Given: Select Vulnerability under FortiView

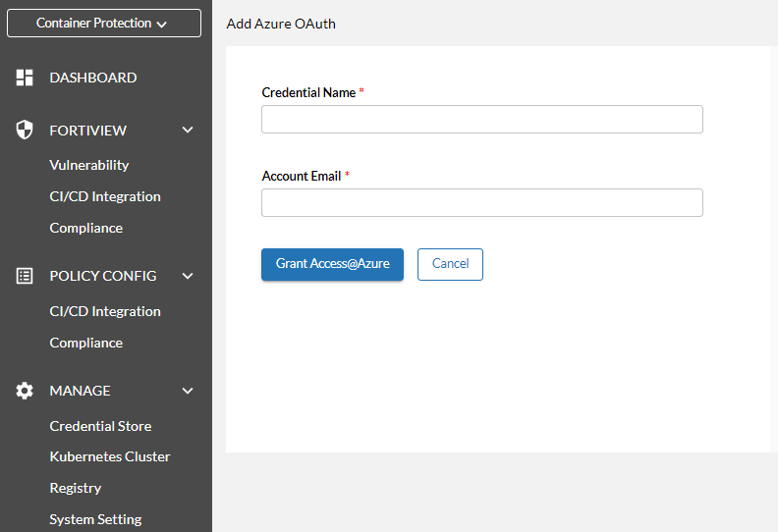Looking at the screenshot, I should click(x=89, y=165).
